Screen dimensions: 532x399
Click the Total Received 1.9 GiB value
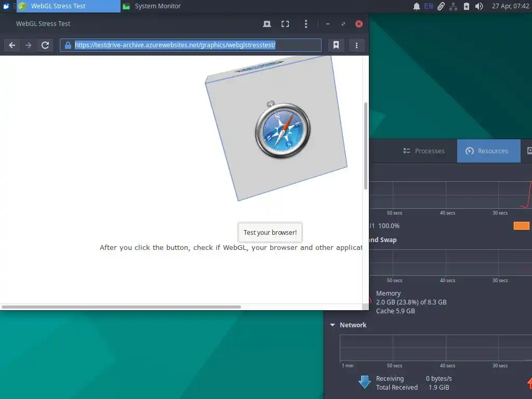[438, 388]
